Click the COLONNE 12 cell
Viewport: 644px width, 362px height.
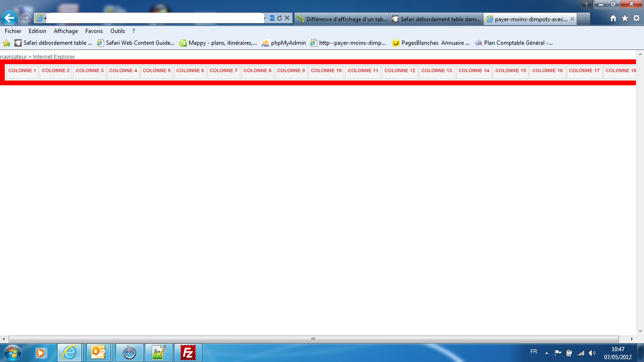[400, 72]
